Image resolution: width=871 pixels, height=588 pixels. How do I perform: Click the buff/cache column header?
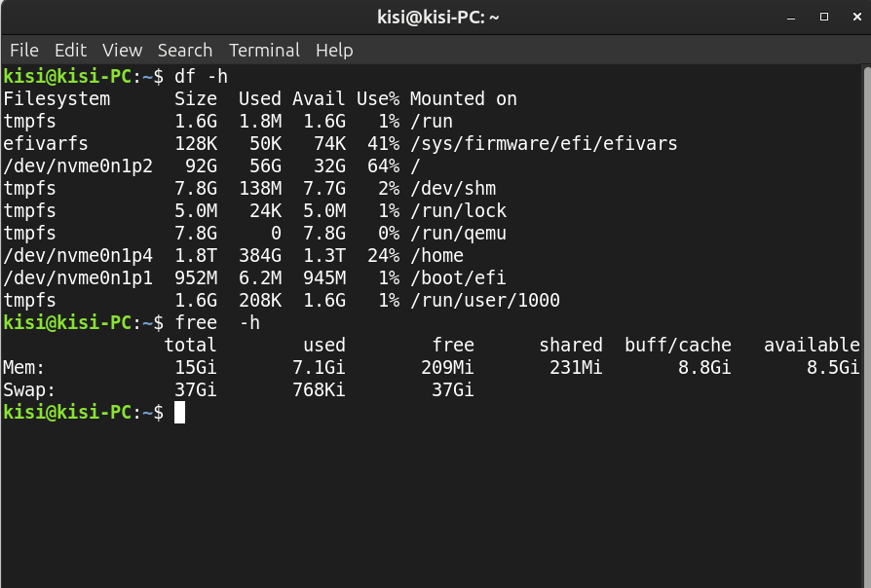point(678,346)
